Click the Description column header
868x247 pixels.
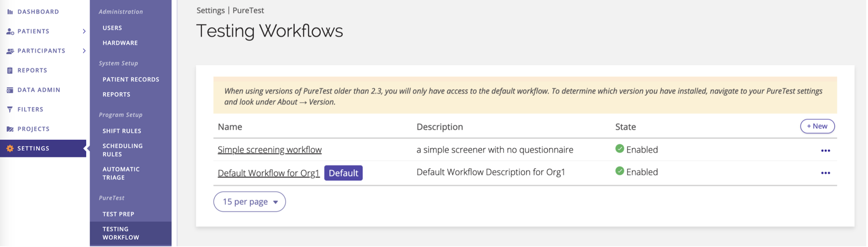pos(439,127)
